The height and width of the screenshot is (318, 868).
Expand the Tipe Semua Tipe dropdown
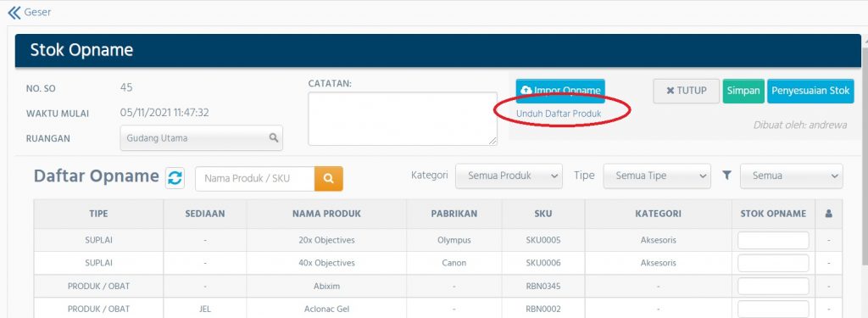[657, 176]
